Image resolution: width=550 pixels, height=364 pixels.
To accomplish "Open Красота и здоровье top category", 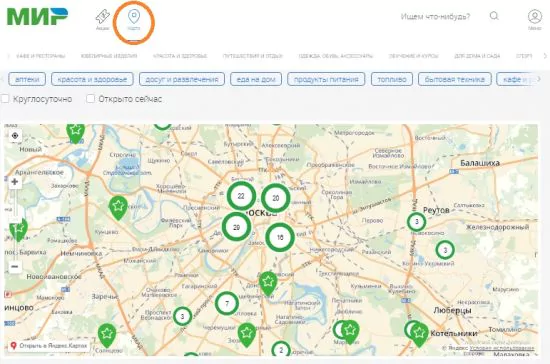I will (x=180, y=56).
